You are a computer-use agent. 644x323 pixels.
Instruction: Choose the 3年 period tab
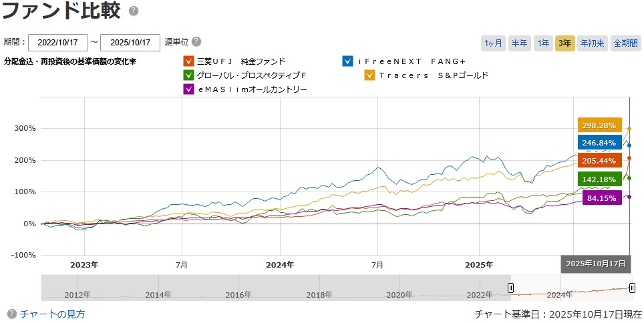point(565,43)
